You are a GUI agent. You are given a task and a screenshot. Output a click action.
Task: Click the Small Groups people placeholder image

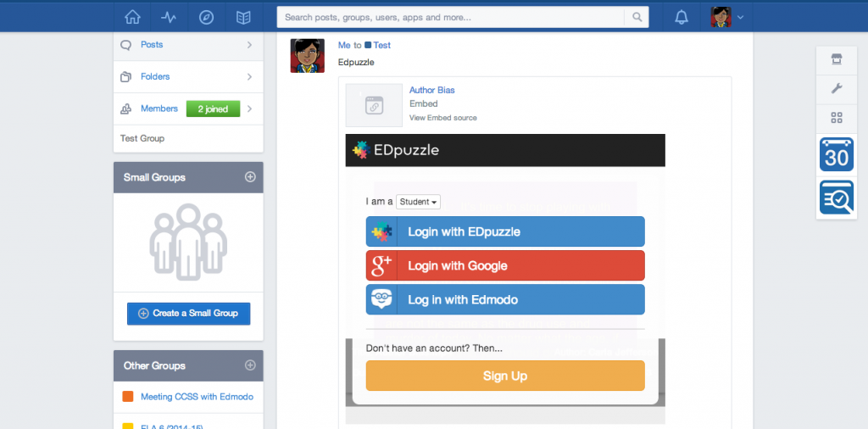point(188,242)
